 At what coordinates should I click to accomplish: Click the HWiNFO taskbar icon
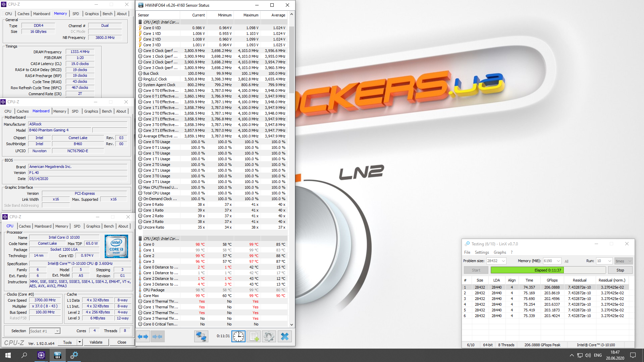(x=57, y=355)
